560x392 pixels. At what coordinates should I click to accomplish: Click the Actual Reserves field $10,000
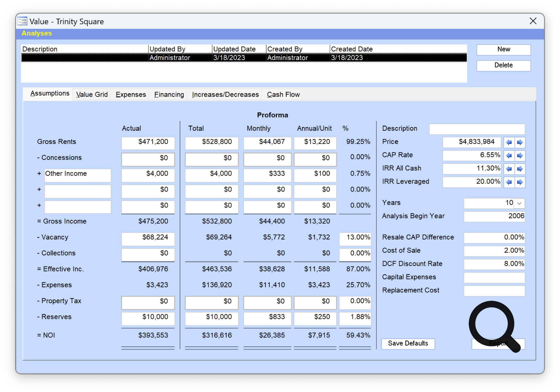148,318
